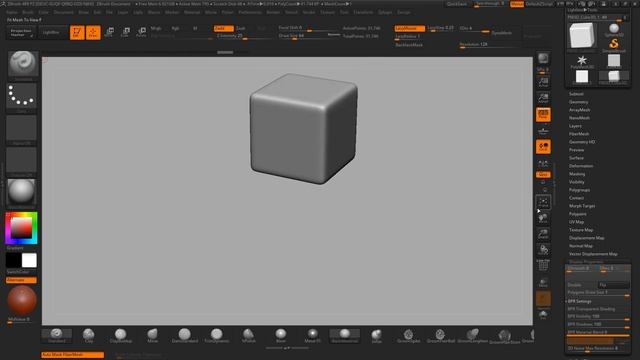
Task: Click the Frame icon in right shelf
Action: click(543, 202)
